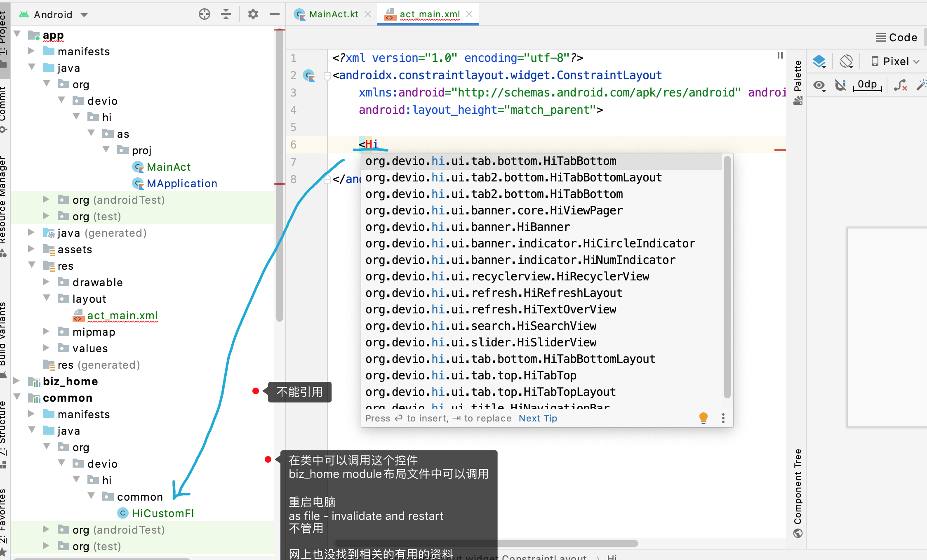This screenshot has width=927, height=560.
Task: Expand the biz_home module
Action: [x=16, y=381]
